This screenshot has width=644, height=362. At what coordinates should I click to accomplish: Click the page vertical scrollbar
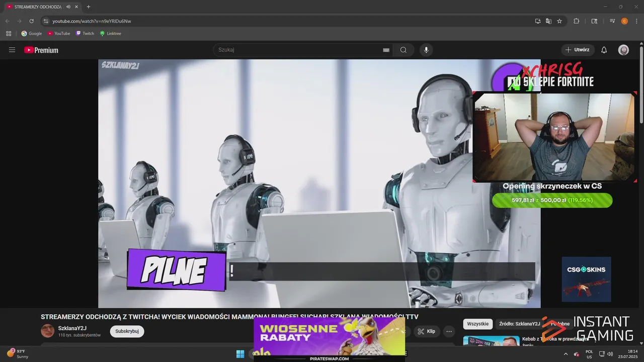tap(641, 84)
